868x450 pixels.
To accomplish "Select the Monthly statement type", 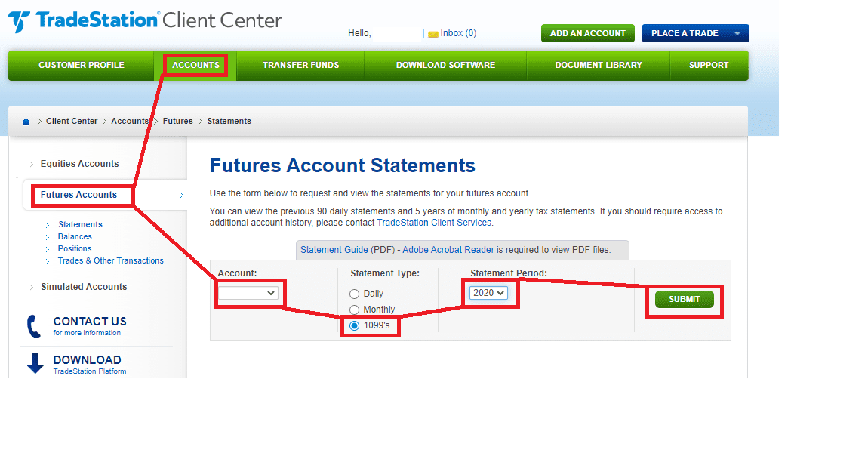I will [355, 310].
